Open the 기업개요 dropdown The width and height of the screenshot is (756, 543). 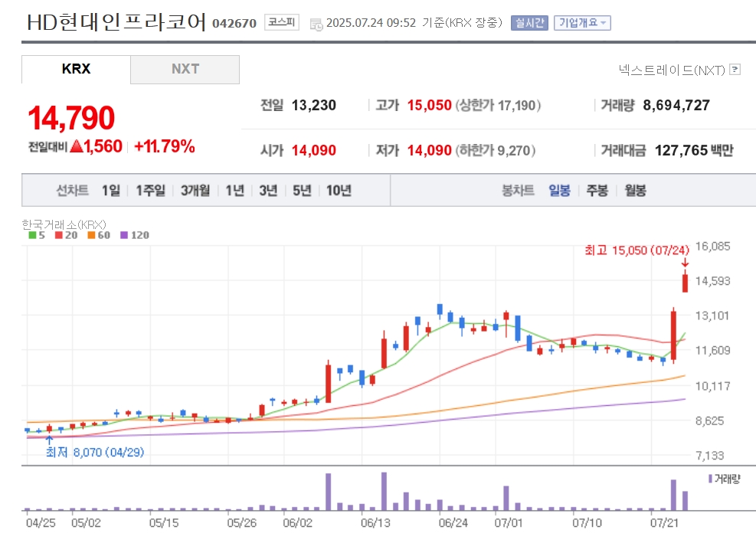(582, 23)
